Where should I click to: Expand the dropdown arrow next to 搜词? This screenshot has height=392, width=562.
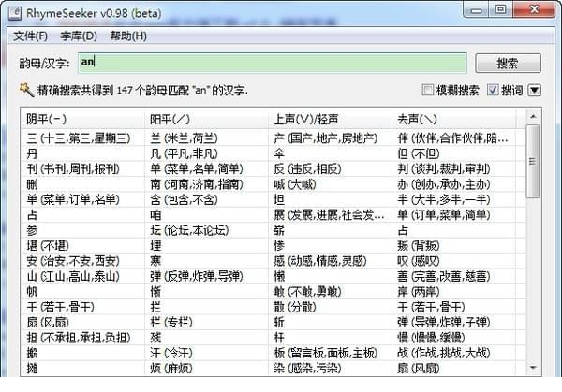[x=534, y=90]
